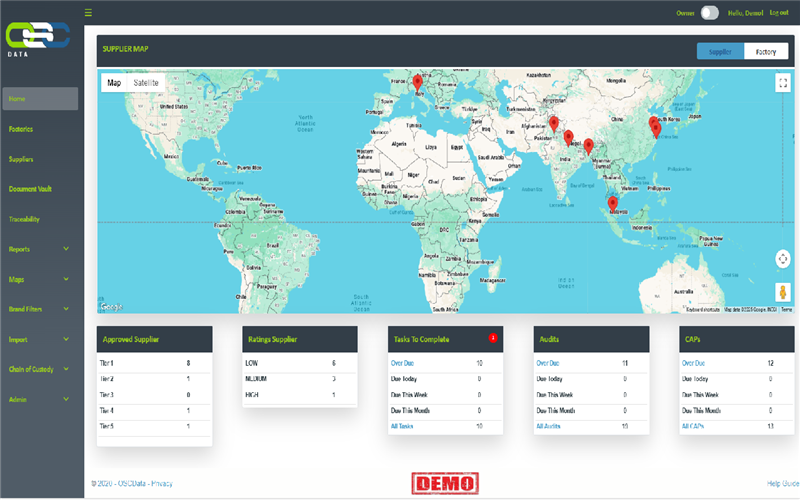The image size is (800, 500).
Task: Switch map to Satellite imagery
Action: point(146,83)
